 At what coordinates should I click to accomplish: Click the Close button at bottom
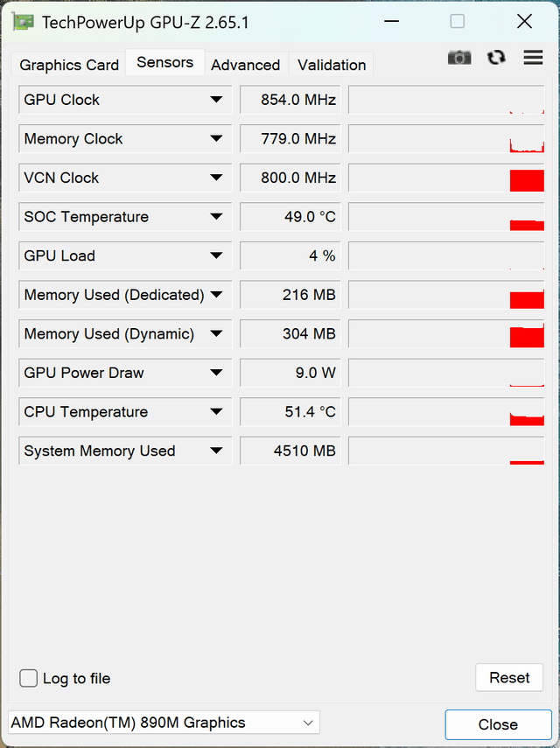point(498,724)
